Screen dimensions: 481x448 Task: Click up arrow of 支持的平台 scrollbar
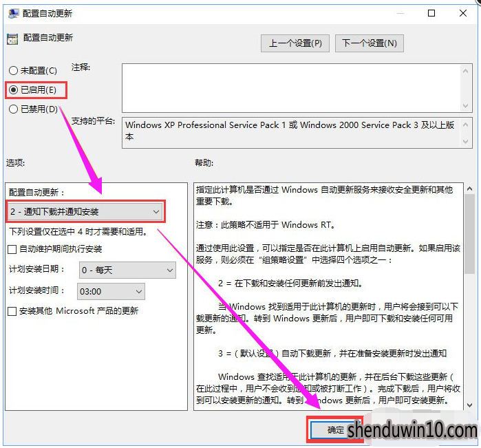pyautogui.click(x=465, y=125)
